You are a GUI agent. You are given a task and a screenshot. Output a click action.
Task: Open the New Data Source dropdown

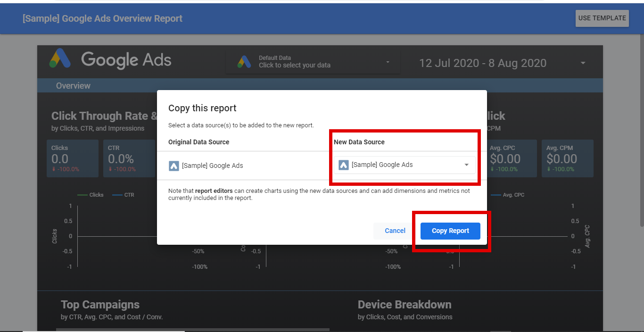coord(405,165)
